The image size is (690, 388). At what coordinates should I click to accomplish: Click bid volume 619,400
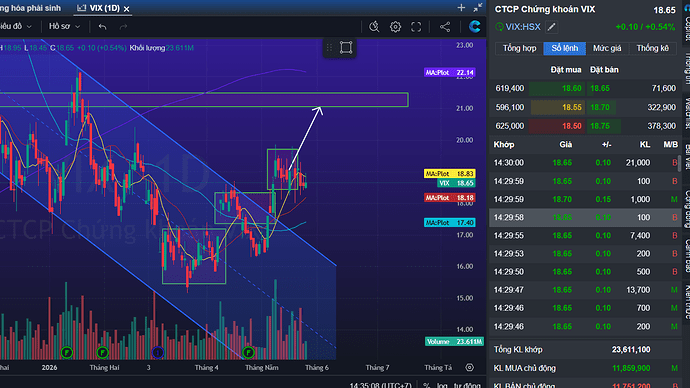(x=510, y=88)
